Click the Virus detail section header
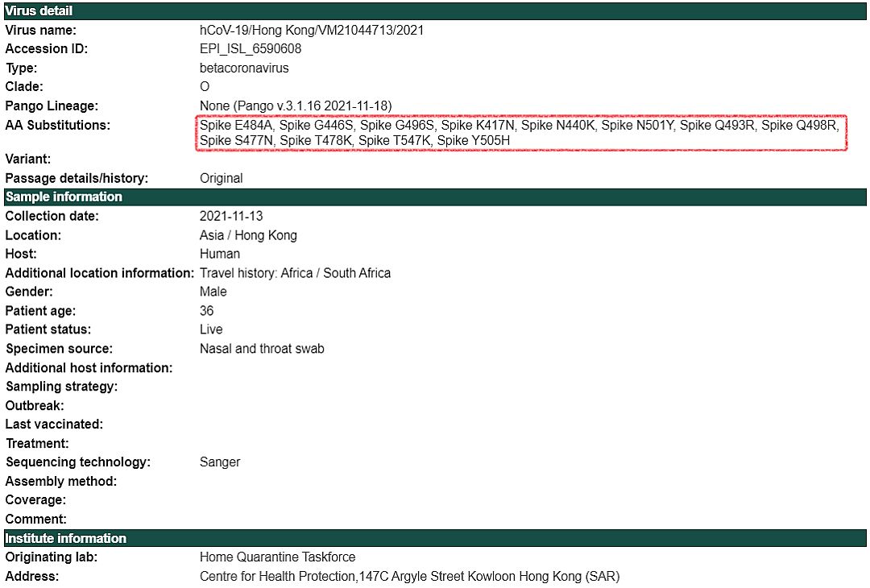The height and width of the screenshot is (588, 870). (x=435, y=10)
